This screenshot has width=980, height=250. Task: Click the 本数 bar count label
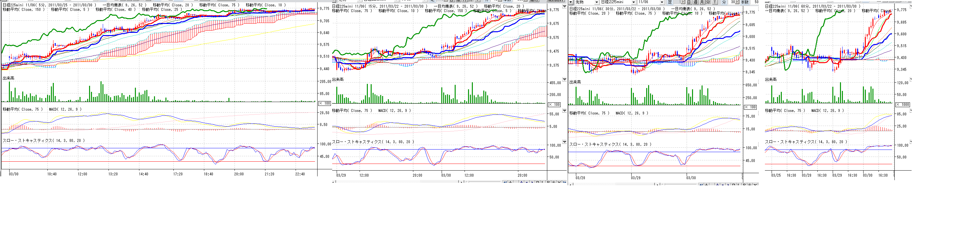[x=745, y=2]
